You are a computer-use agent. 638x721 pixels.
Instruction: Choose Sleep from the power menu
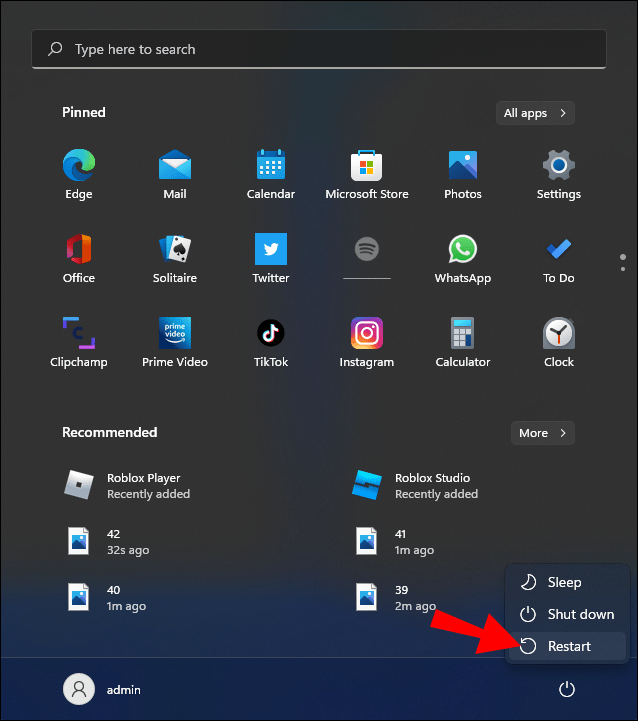[567, 583]
